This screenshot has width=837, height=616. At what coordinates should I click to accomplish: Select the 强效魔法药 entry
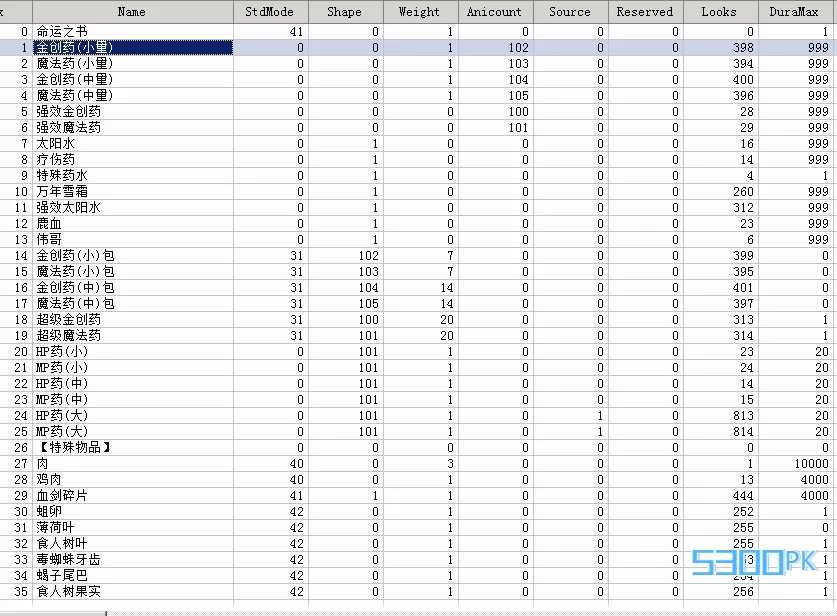point(133,128)
